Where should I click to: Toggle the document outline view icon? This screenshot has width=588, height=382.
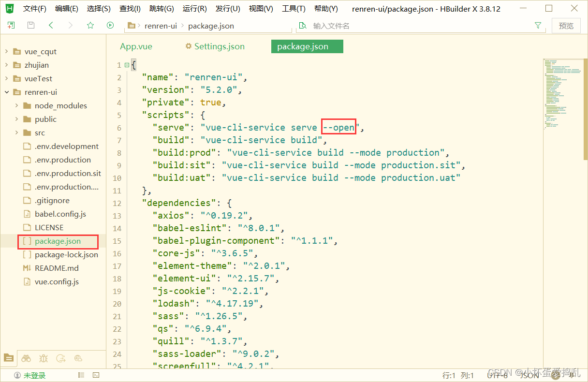click(80, 374)
